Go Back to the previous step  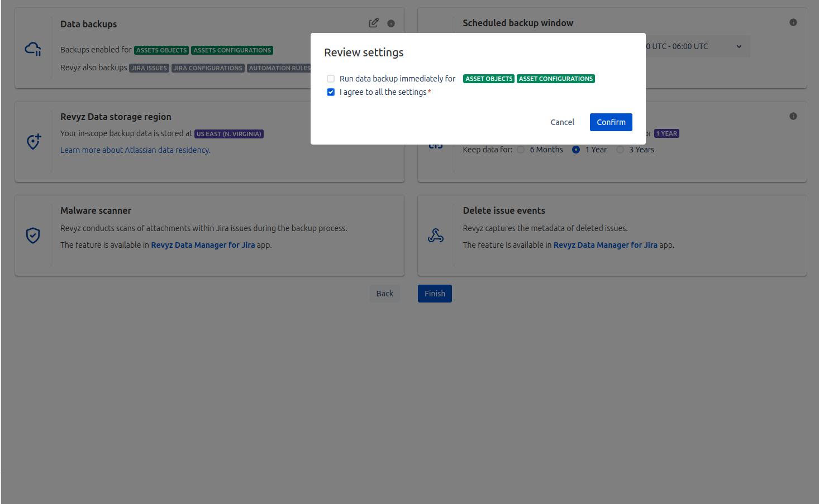pos(384,294)
